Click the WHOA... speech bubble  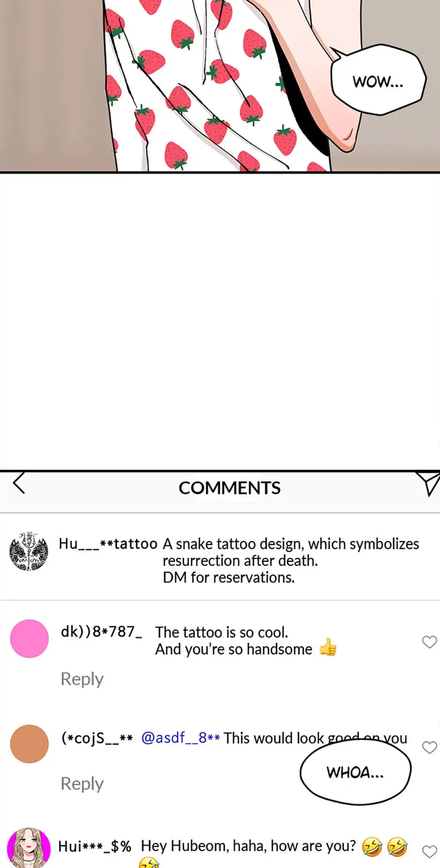click(355, 772)
